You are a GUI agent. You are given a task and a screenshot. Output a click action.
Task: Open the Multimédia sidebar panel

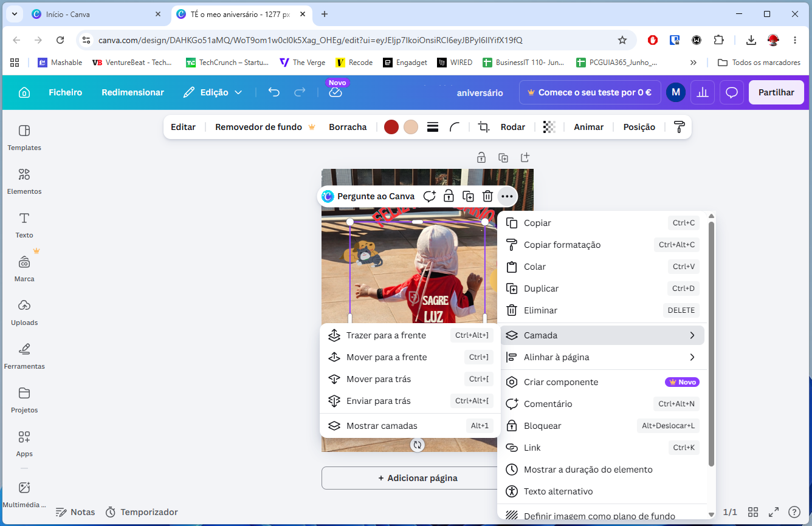point(24,495)
